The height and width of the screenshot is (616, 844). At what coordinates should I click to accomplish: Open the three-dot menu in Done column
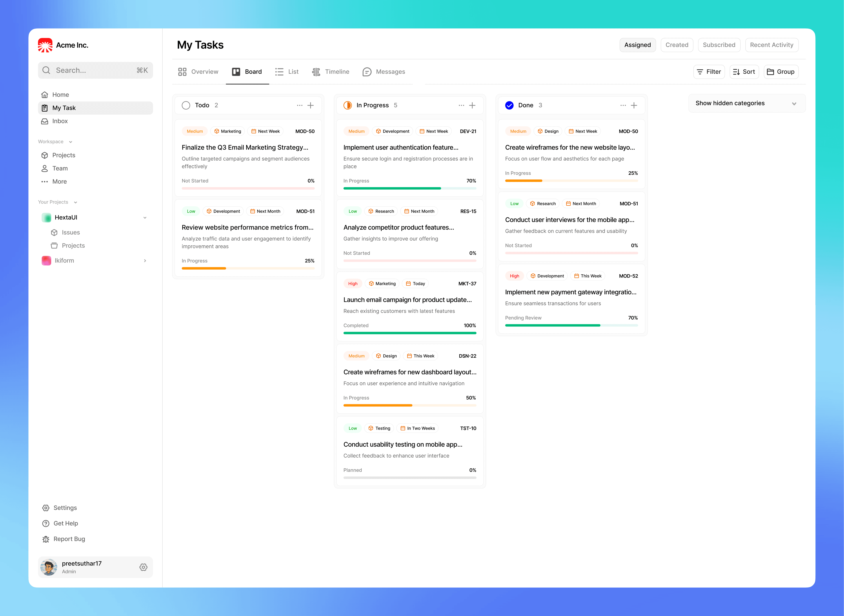[x=623, y=105]
